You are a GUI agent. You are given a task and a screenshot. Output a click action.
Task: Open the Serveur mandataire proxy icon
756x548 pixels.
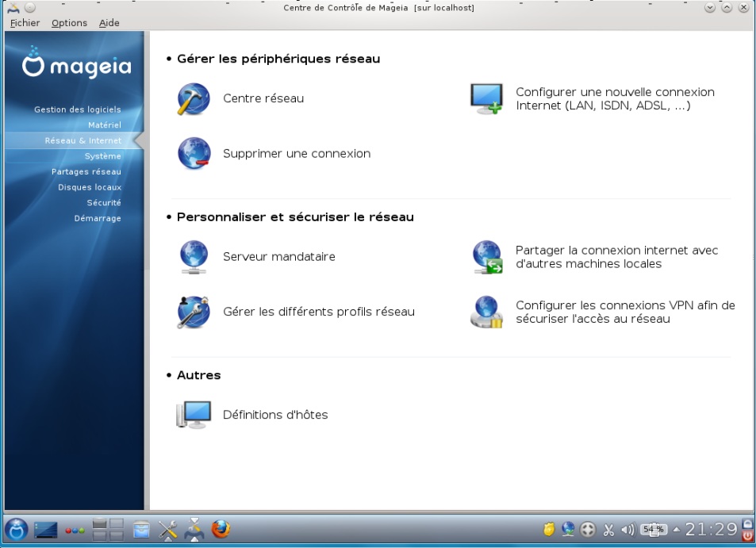click(194, 257)
